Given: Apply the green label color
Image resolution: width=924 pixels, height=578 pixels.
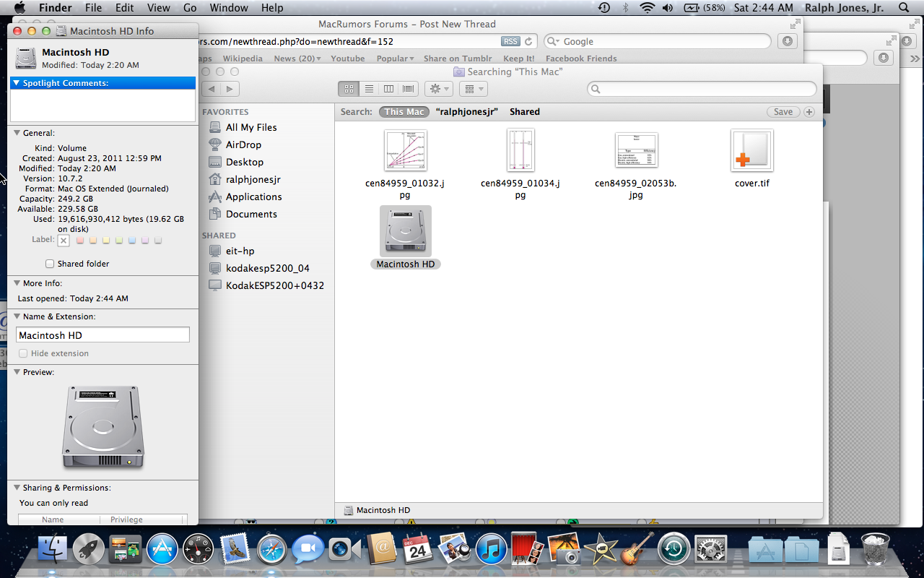Looking at the screenshot, I should tap(119, 240).
